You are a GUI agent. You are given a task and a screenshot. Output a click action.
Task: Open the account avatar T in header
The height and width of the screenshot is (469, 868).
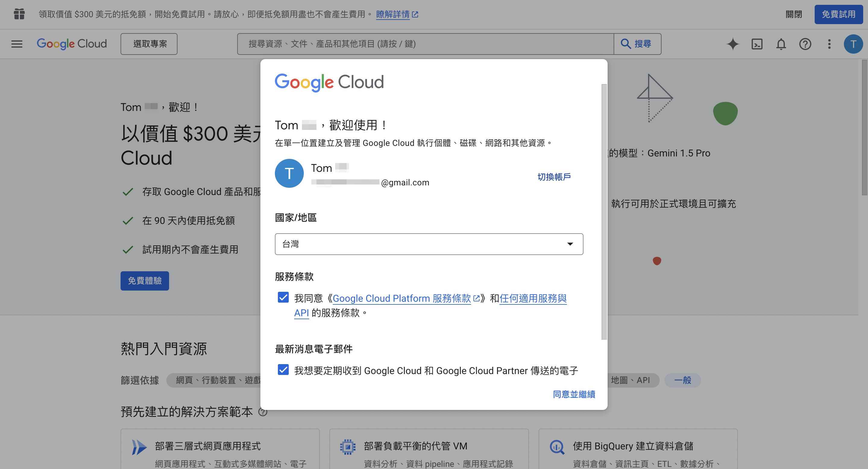854,44
